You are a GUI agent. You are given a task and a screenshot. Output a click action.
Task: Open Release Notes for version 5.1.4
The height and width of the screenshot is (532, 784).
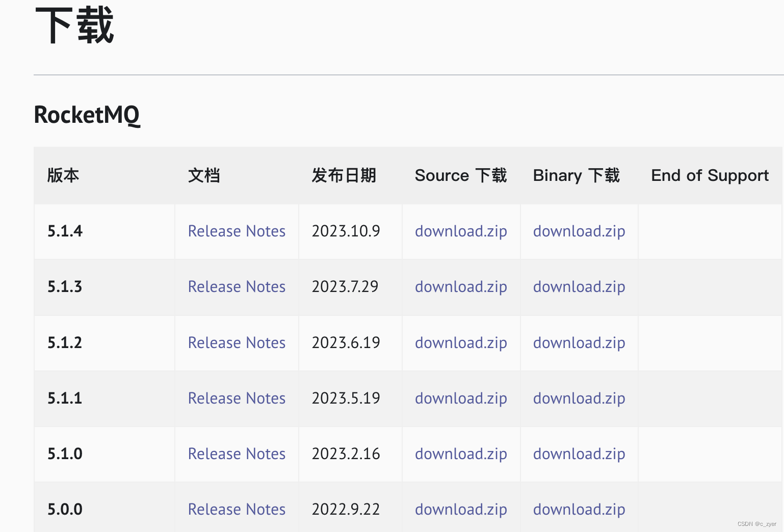click(237, 231)
